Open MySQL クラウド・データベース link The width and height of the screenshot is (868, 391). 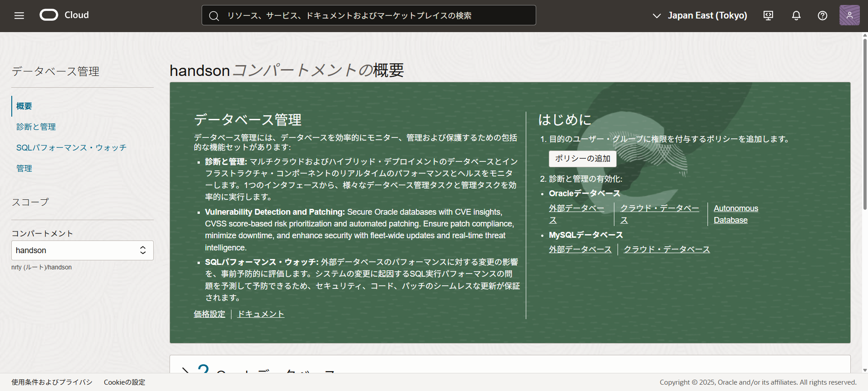click(x=667, y=250)
